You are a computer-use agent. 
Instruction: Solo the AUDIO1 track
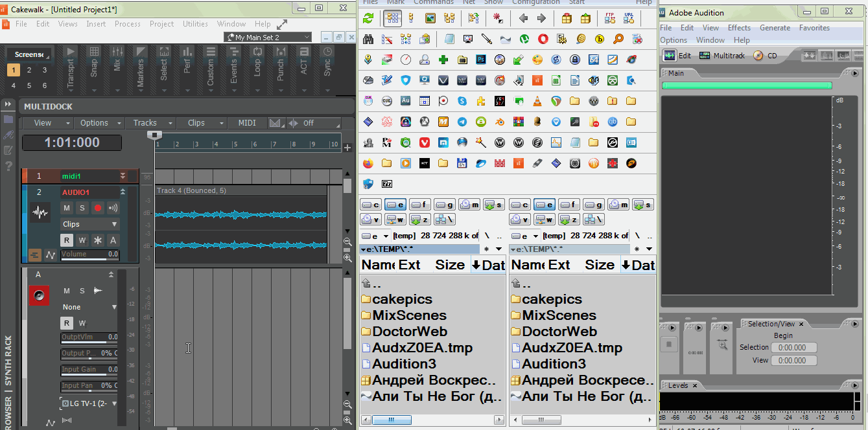click(x=82, y=208)
